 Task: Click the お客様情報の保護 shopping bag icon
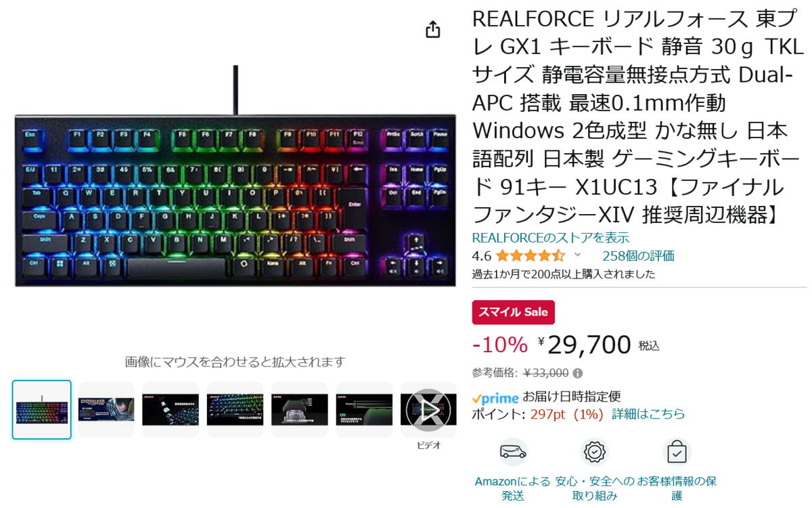tap(677, 452)
